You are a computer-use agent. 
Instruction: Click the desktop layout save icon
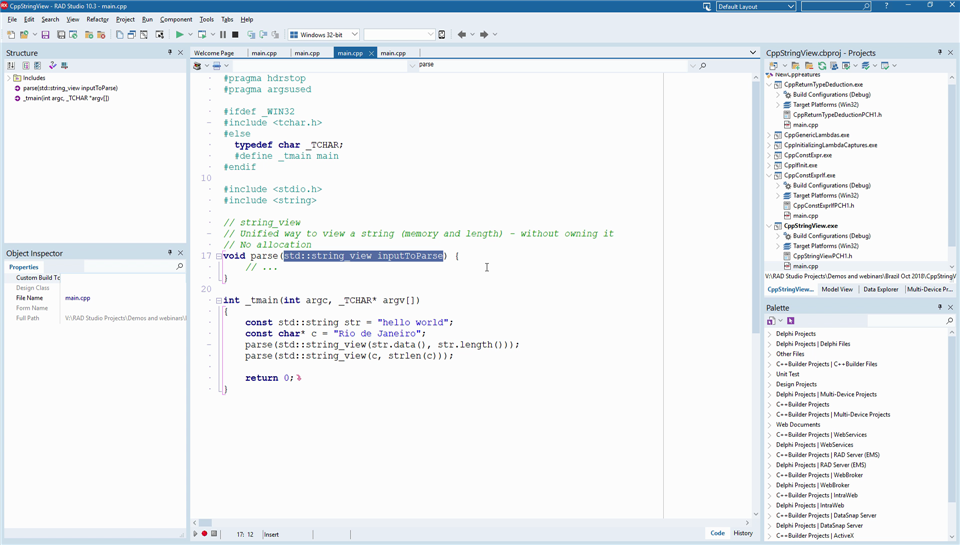707,6
